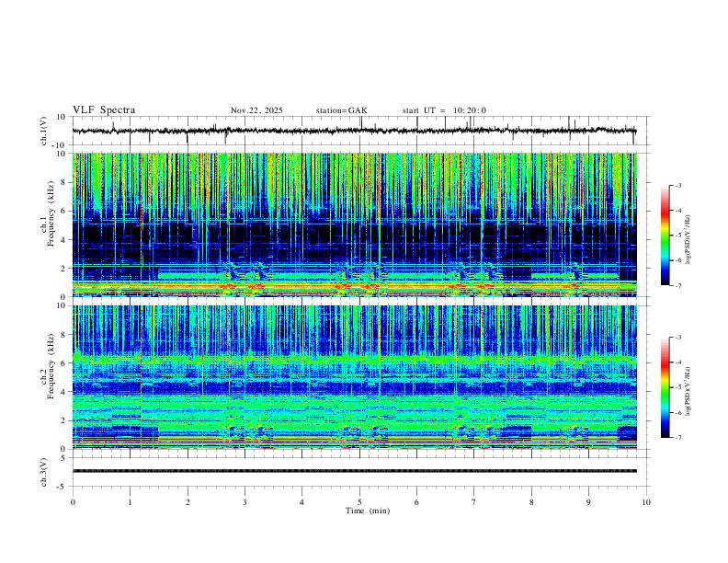Click the 'VLF Spectra' title text
The image size is (728, 563).
tap(104, 110)
